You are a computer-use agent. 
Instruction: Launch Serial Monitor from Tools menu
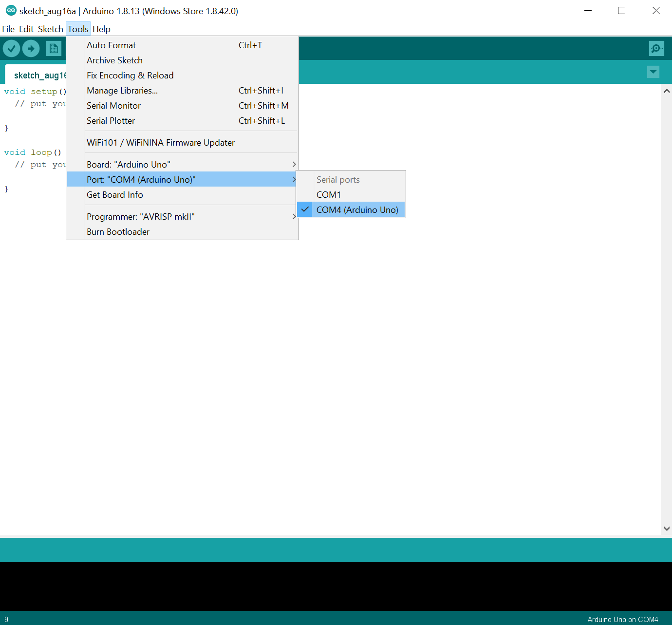pyautogui.click(x=182, y=106)
